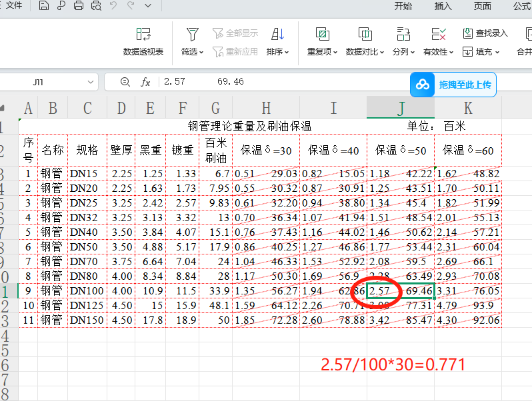532x401 pixels.
Task: Click header cell 保温 δ=30
Action: pyautogui.click(x=266, y=150)
